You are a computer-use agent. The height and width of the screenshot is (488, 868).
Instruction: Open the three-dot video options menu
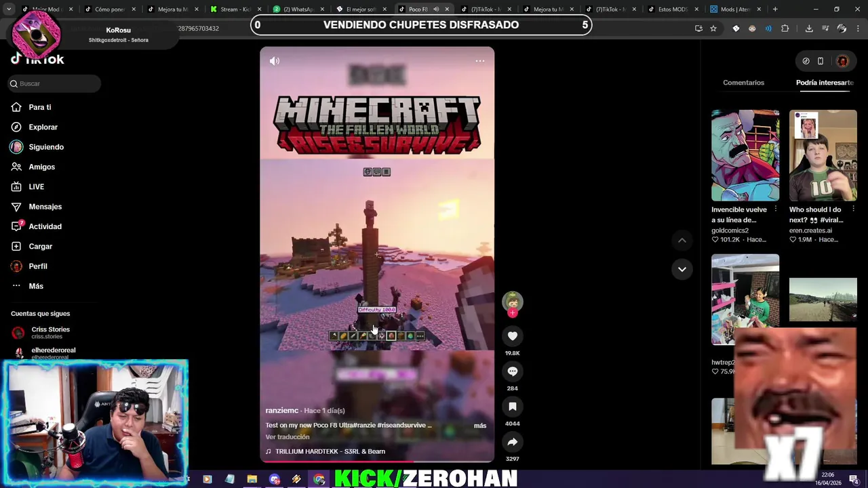point(480,61)
